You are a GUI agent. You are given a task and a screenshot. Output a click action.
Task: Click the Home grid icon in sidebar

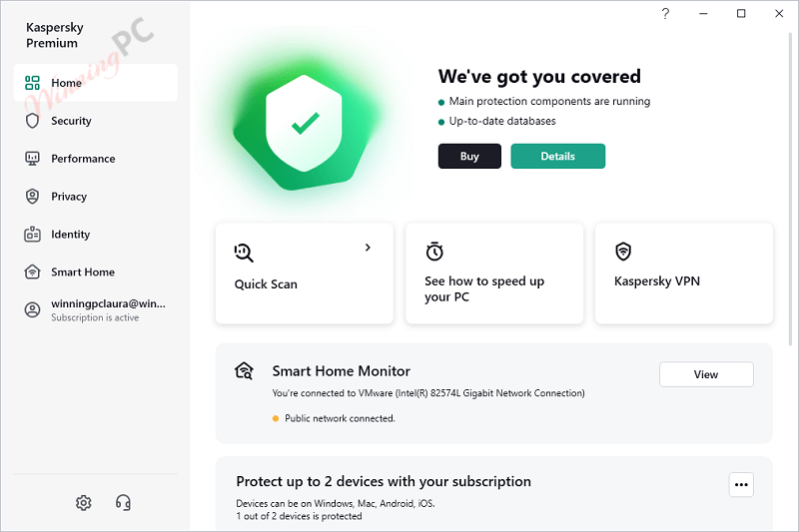coord(32,83)
